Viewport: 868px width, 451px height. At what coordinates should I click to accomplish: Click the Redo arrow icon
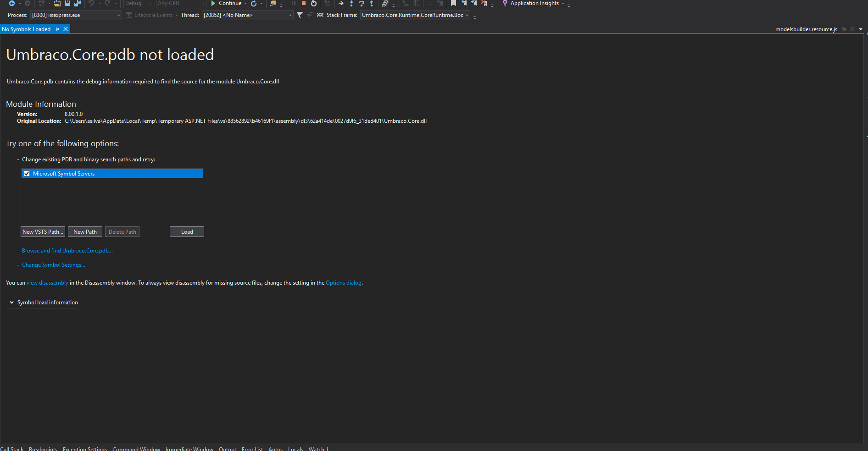107,3
